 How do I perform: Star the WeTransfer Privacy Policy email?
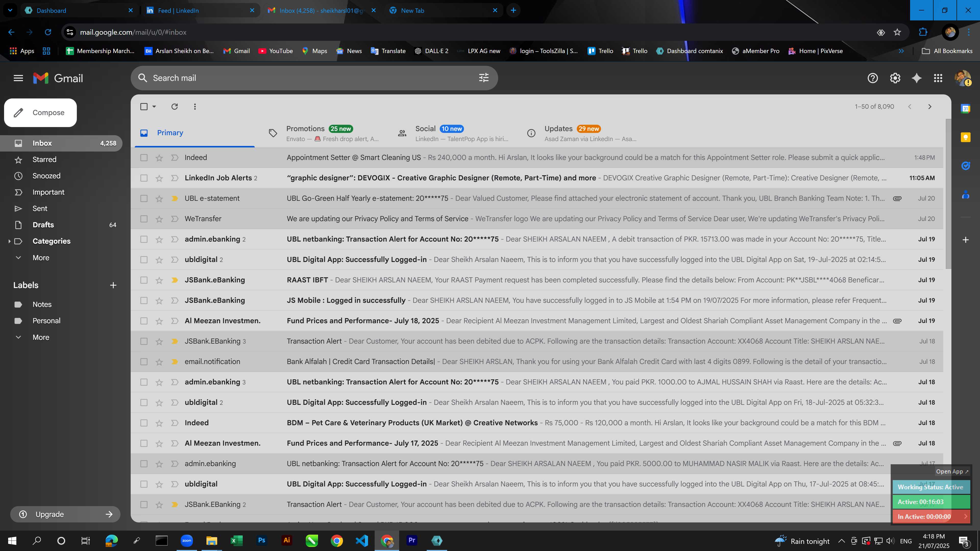(159, 219)
